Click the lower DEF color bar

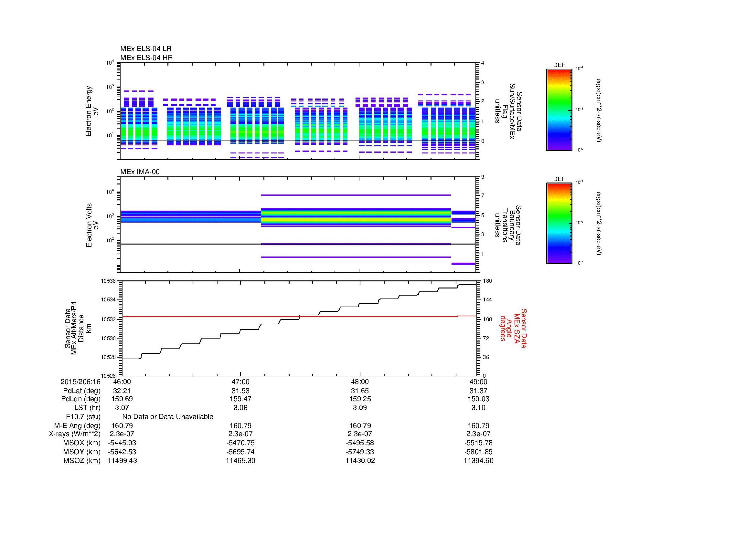pos(559,224)
